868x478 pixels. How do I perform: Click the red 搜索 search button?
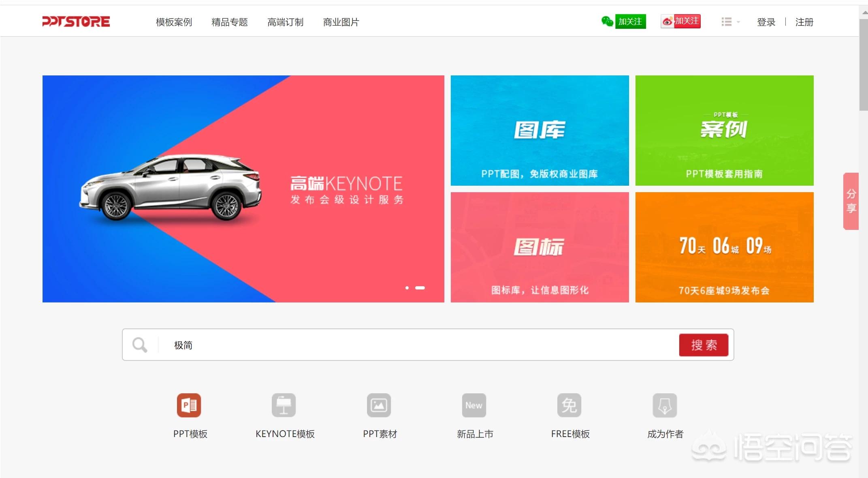tap(704, 345)
